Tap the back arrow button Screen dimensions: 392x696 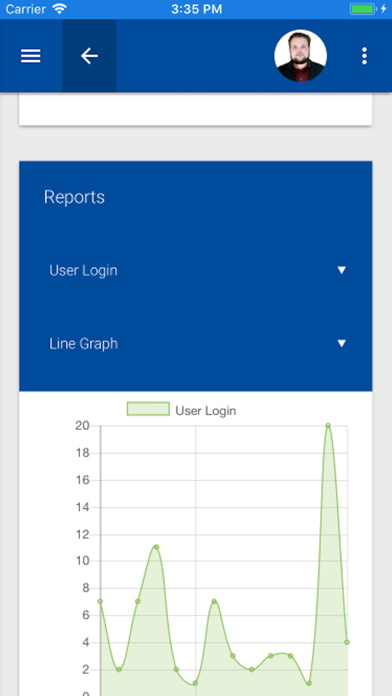89,56
